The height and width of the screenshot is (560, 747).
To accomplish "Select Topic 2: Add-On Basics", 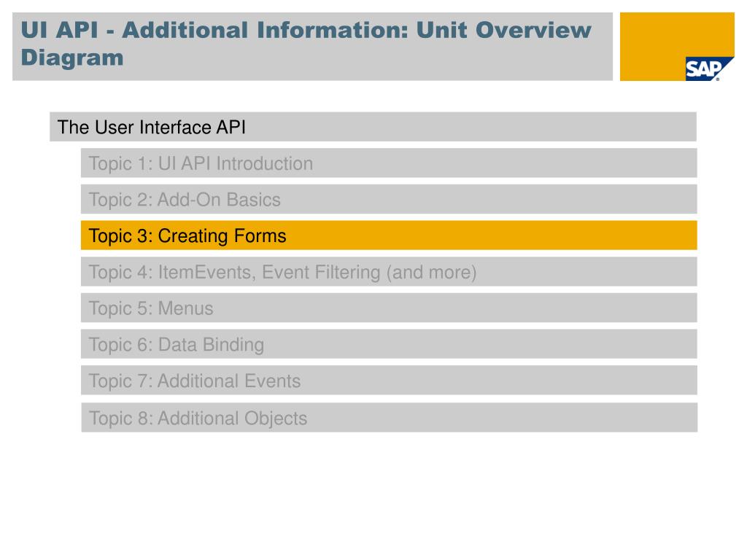I will [x=185, y=200].
